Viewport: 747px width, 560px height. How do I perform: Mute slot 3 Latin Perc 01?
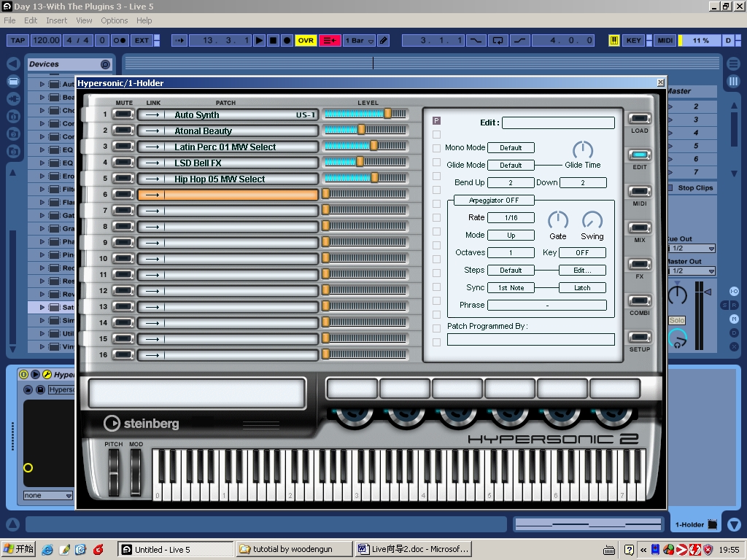click(x=123, y=147)
